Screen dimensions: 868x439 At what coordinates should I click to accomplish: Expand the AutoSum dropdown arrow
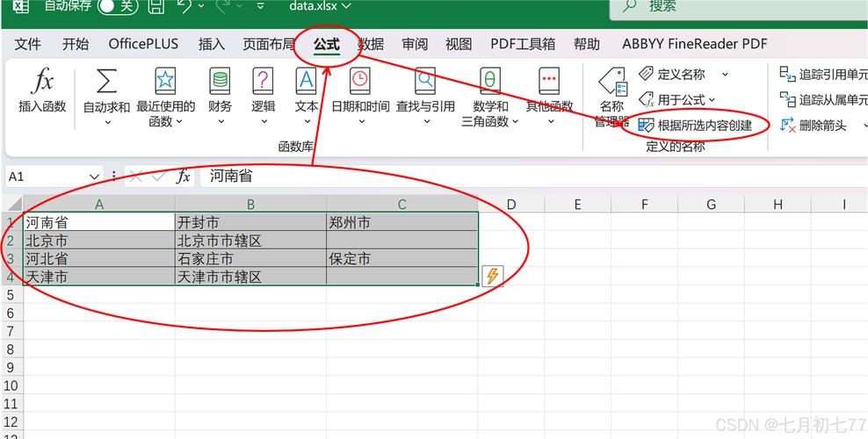pyautogui.click(x=107, y=122)
